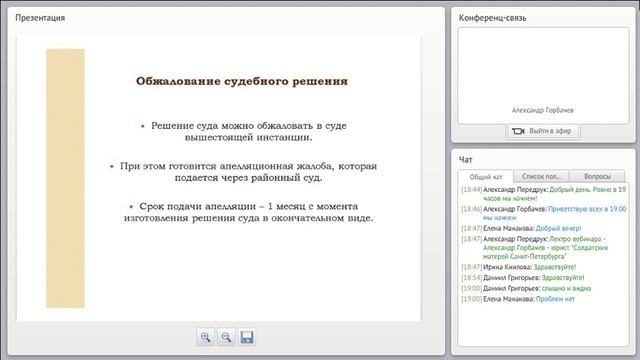Click the conference video preview area
Image resolution: width=640 pixels, height=360 pixels.
(x=543, y=76)
